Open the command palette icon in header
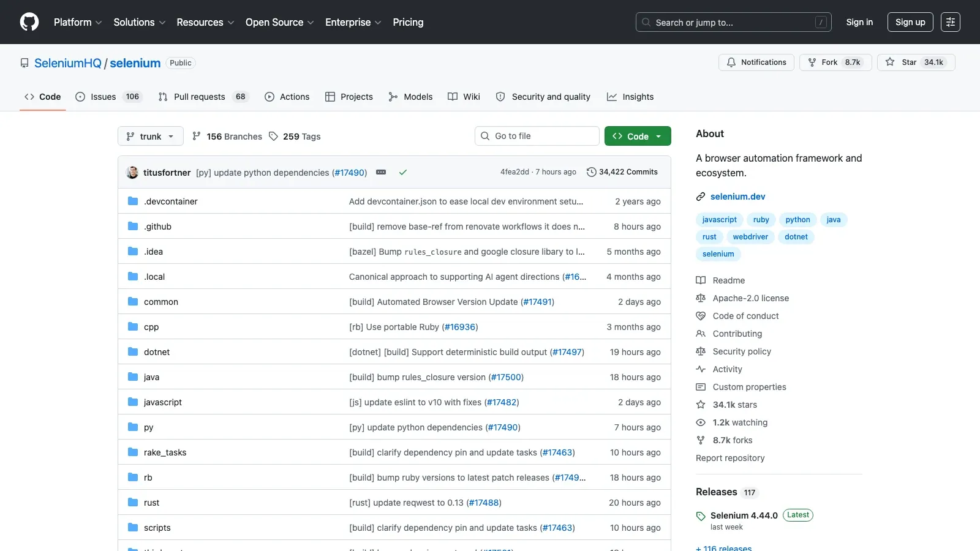 pyautogui.click(x=951, y=22)
